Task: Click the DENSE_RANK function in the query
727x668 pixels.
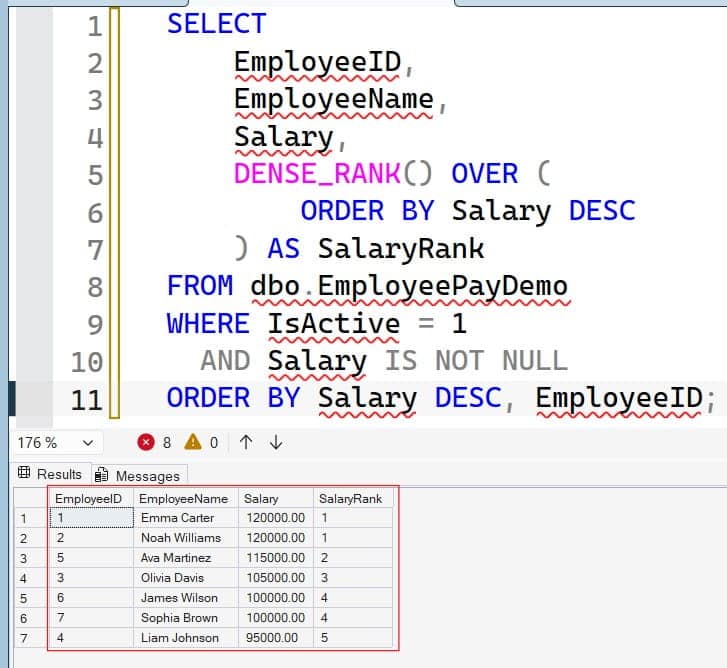Action: click(x=317, y=173)
